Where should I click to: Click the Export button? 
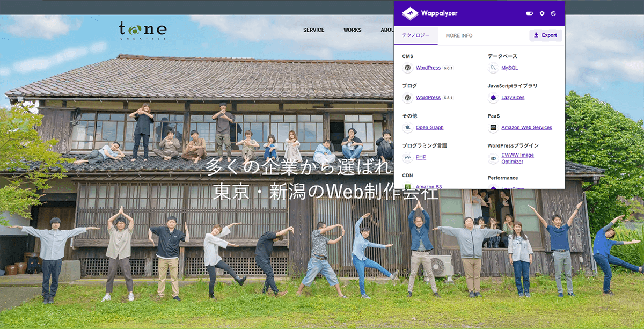tap(545, 35)
